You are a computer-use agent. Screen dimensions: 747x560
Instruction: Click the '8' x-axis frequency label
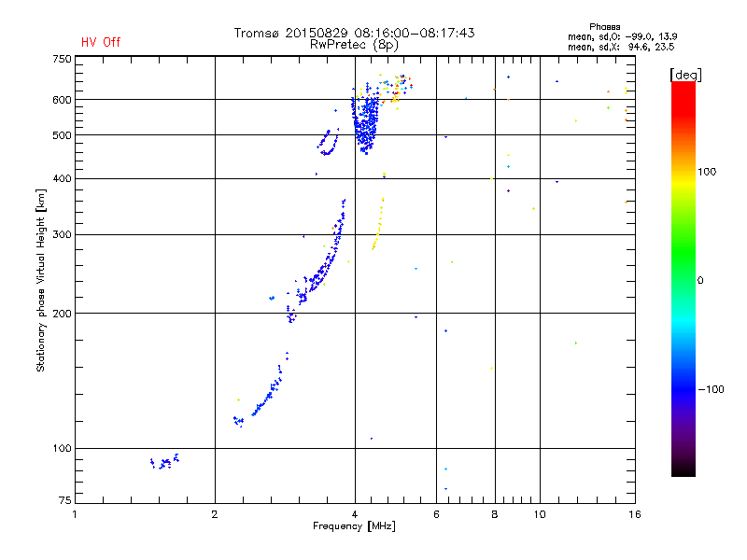495,514
